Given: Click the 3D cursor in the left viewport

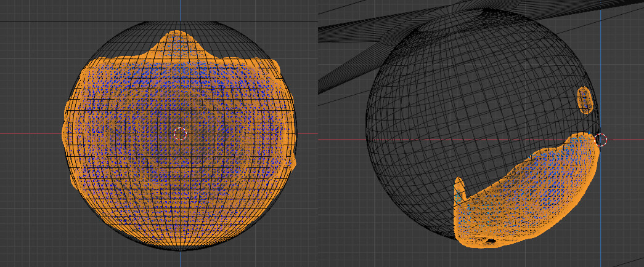Looking at the screenshot, I should pos(180,133).
